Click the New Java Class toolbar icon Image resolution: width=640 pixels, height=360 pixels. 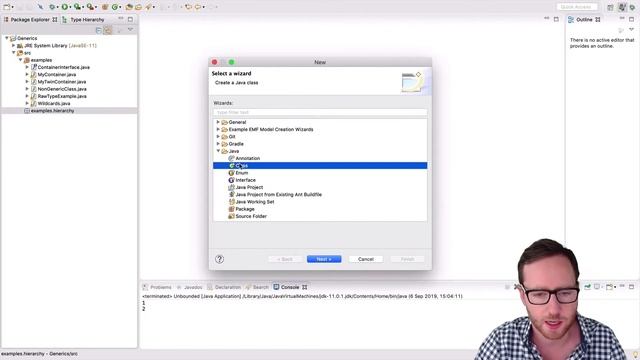[115, 7]
